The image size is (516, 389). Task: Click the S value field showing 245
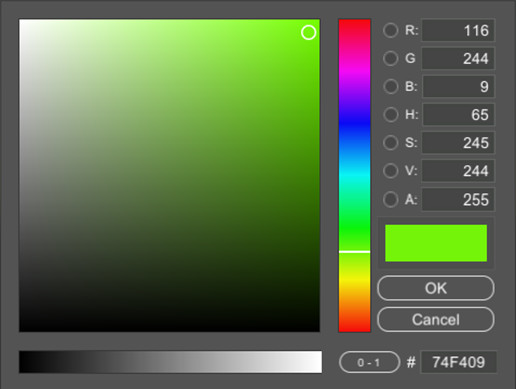pyautogui.click(x=458, y=143)
